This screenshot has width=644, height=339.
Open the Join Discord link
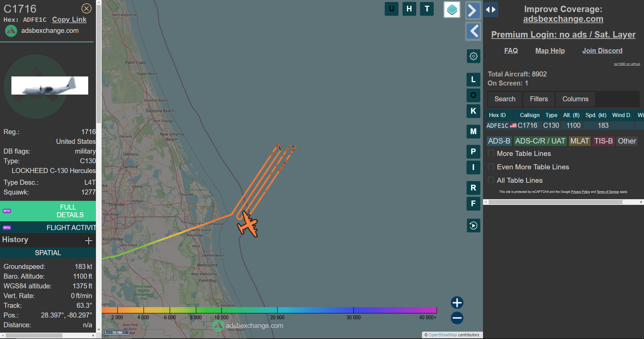[602, 51]
